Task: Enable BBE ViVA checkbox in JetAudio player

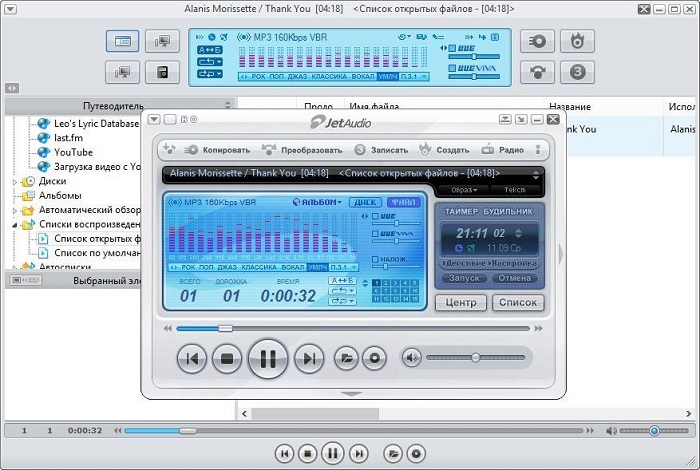Action: pyautogui.click(x=375, y=234)
